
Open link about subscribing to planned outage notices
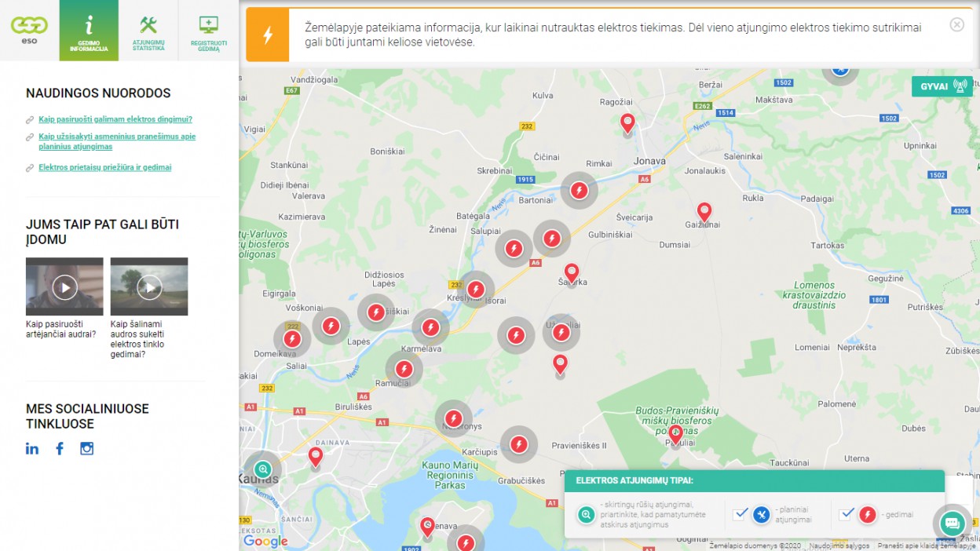[117, 141]
